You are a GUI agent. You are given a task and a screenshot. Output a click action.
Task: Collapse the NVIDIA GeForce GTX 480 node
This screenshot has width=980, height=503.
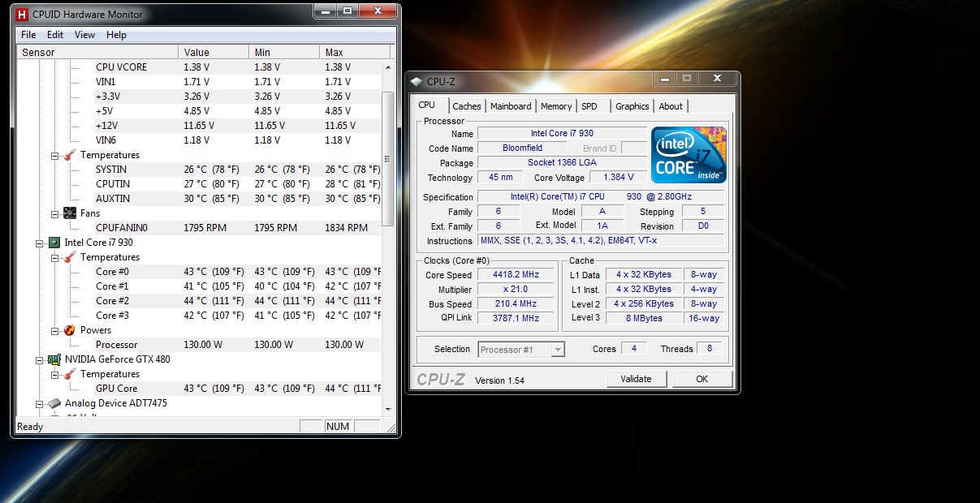coord(40,359)
